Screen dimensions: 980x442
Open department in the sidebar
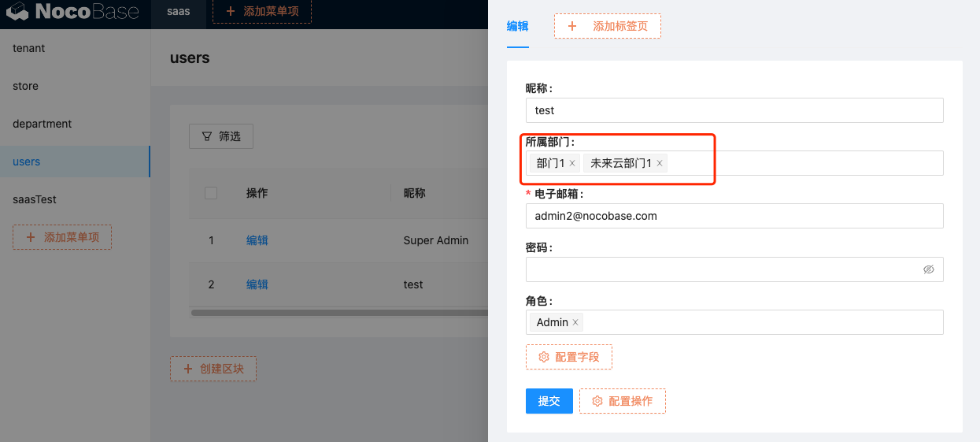[75, 124]
